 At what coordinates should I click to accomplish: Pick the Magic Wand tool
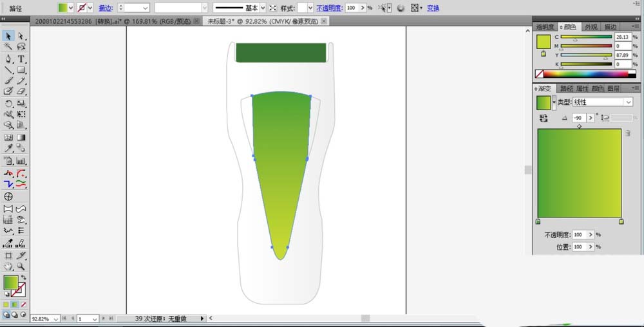pyautogui.click(x=8, y=47)
